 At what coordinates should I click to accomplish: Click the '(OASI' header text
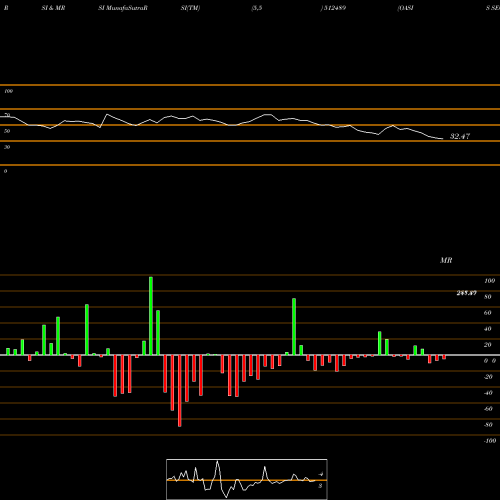tap(406, 8)
